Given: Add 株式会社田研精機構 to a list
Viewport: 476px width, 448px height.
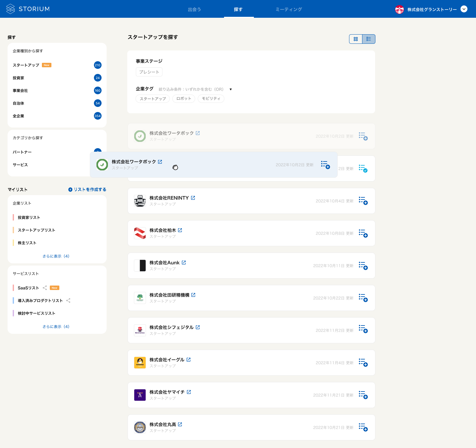Looking at the screenshot, I should (x=363, y=298).
